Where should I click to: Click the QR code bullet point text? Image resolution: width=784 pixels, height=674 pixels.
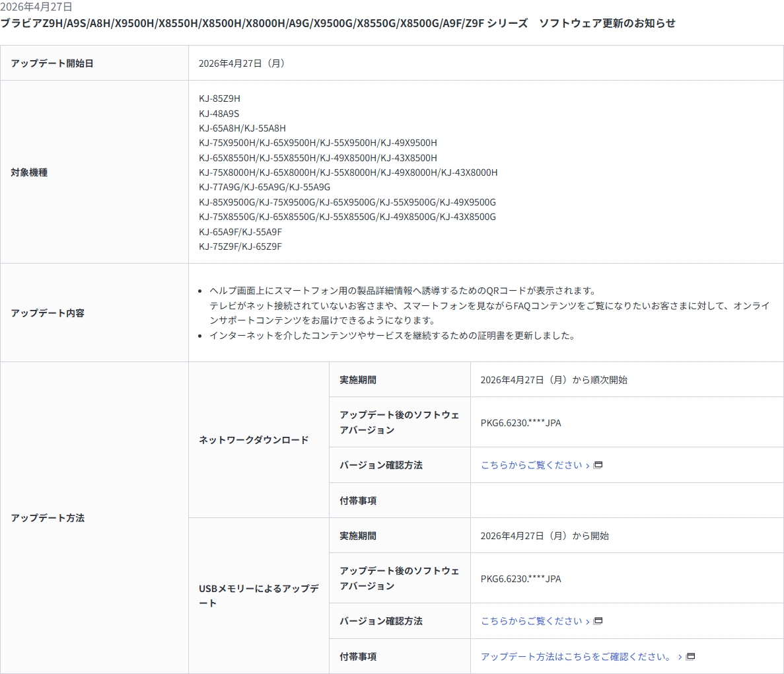[x=402, y=291]
